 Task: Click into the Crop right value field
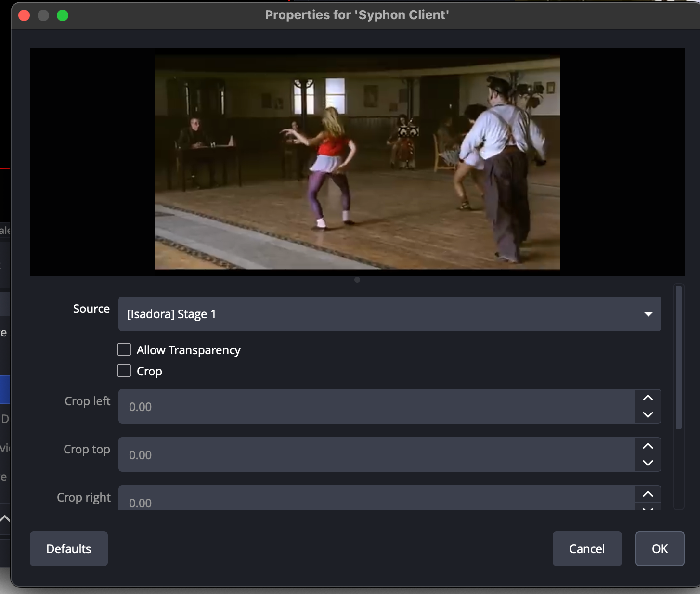pos(376,501)
